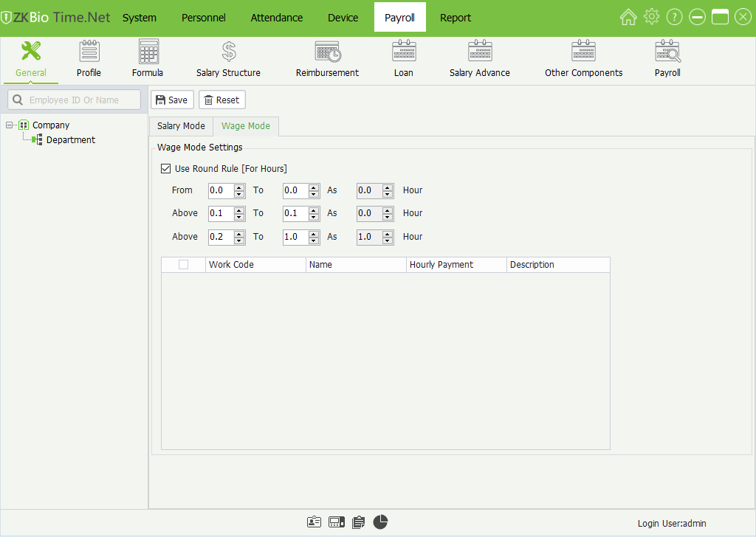Open the General settings icon
This screenshot has height=537, width=756.
31,51
